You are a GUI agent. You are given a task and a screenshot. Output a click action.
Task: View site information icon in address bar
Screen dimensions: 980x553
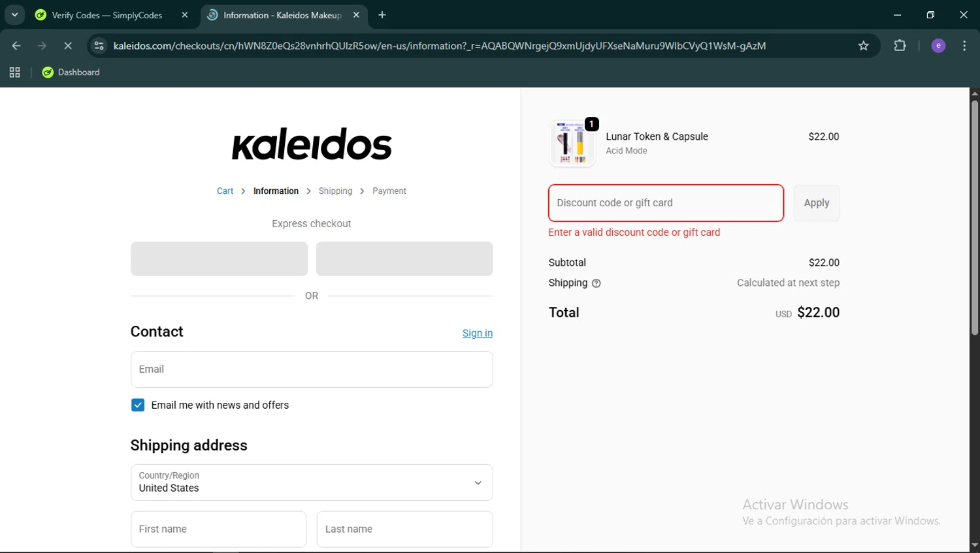tap(99, 46)
